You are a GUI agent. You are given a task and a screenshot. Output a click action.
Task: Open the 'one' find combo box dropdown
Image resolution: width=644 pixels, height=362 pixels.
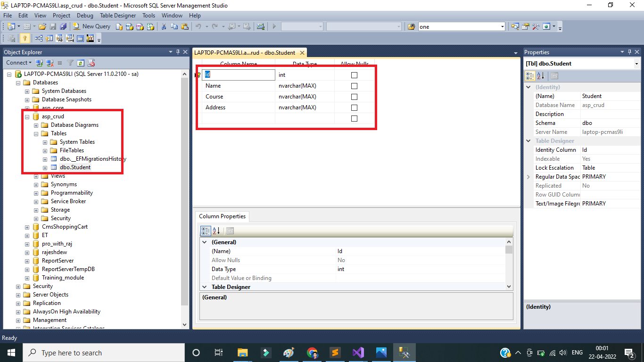[502, 27]
